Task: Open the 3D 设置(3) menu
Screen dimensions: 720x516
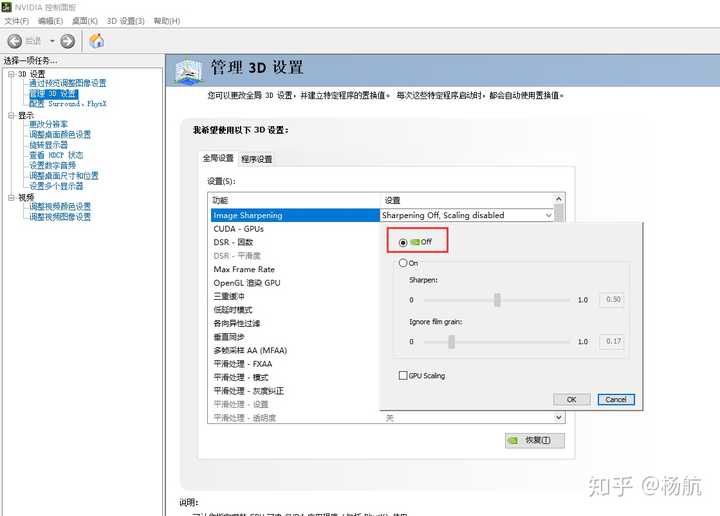Action: click(125, 21)
